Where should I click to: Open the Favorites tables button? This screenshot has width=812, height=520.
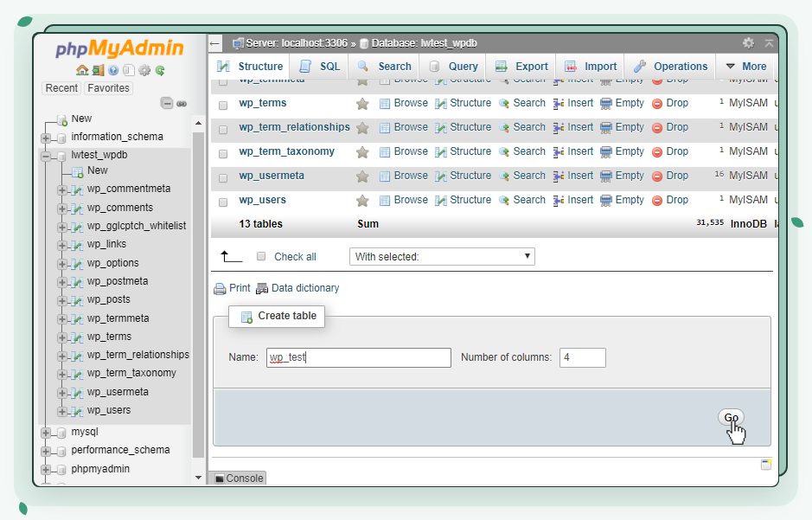[108, 88]
